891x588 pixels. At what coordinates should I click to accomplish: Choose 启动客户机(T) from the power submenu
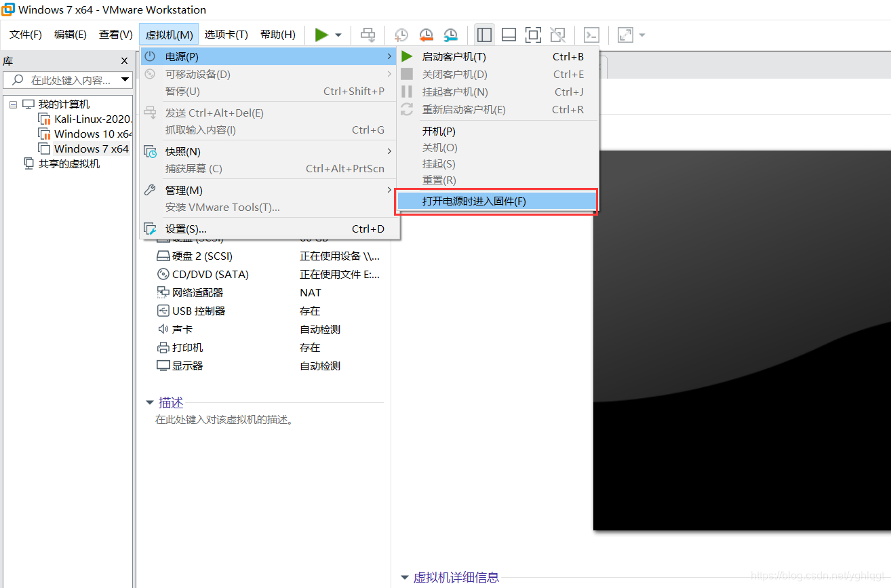(498, 57)
